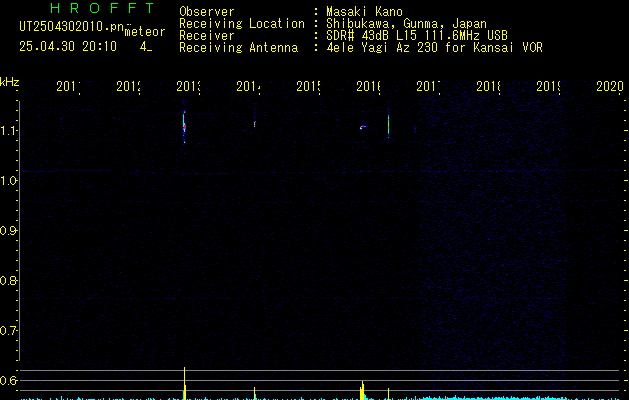Click the time axis label at minute 2013
The image size is (629, 400).
(189, 86)
